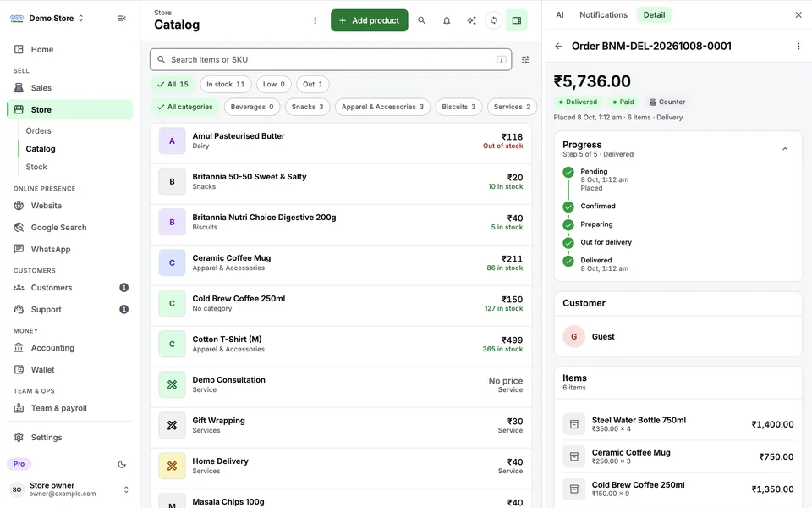812x508 pixels.
Task: Open Settings from the sidebar
Action: pos(70,437)
